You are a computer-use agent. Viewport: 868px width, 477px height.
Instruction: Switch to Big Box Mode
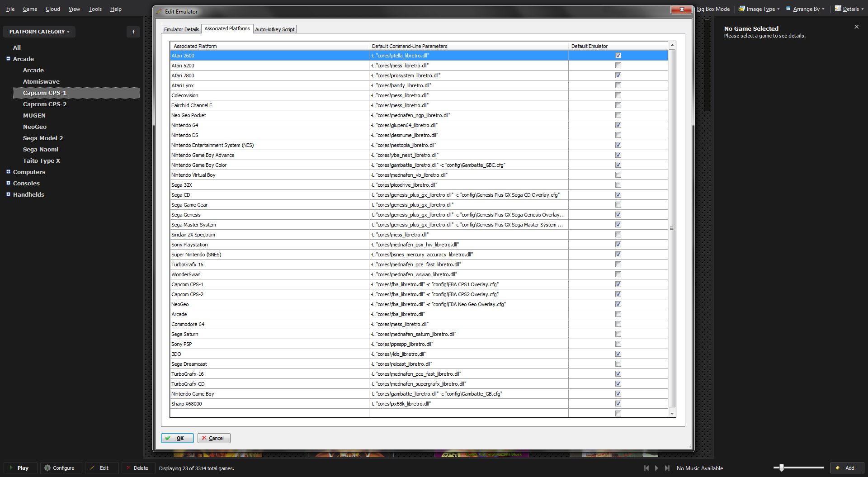[713, 9]
